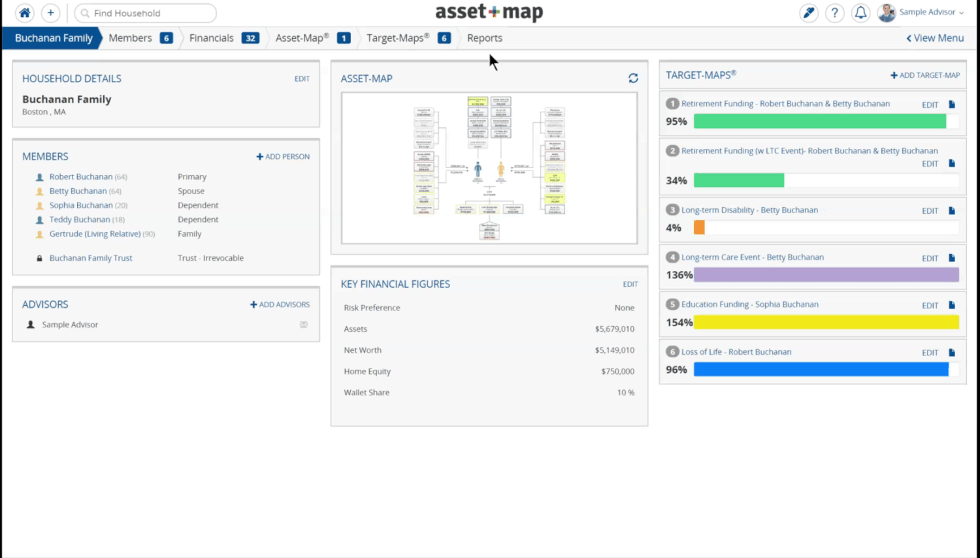The height and width of the screenshot is (558, 980).
Task: Click the home icon in the top bar
Action: (x=24, y=12)
